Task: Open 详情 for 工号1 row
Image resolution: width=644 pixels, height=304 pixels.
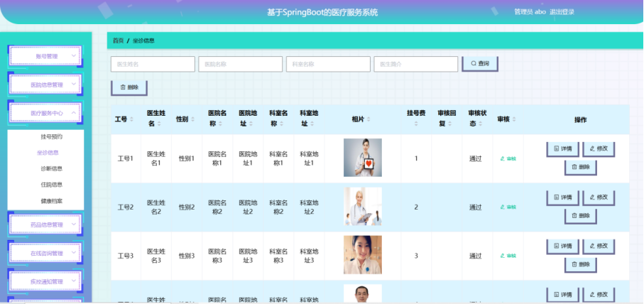Action: coord(562,148)
